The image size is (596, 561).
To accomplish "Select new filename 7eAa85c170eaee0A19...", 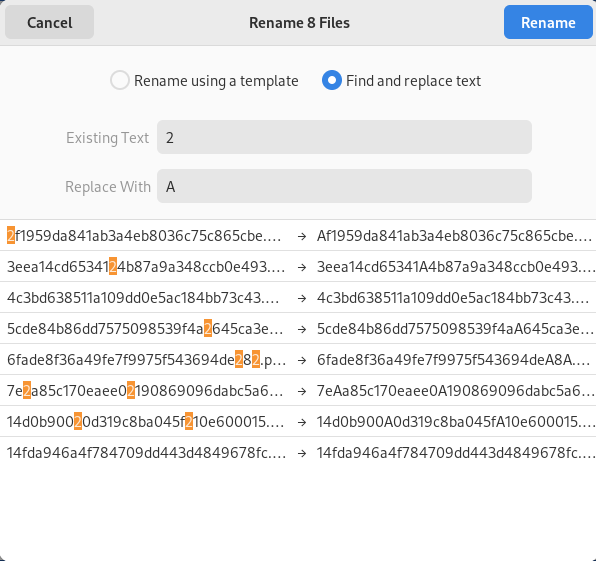I will (x=456, y=391).
